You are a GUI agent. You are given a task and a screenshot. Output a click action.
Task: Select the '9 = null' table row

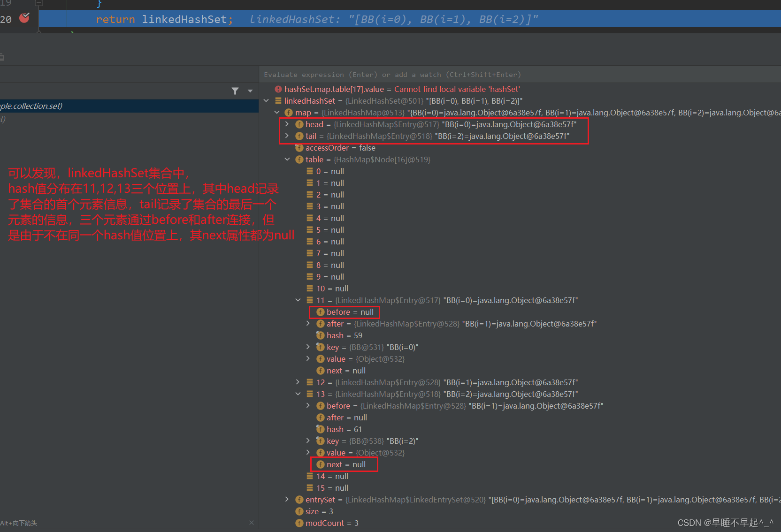pos(520,277)
